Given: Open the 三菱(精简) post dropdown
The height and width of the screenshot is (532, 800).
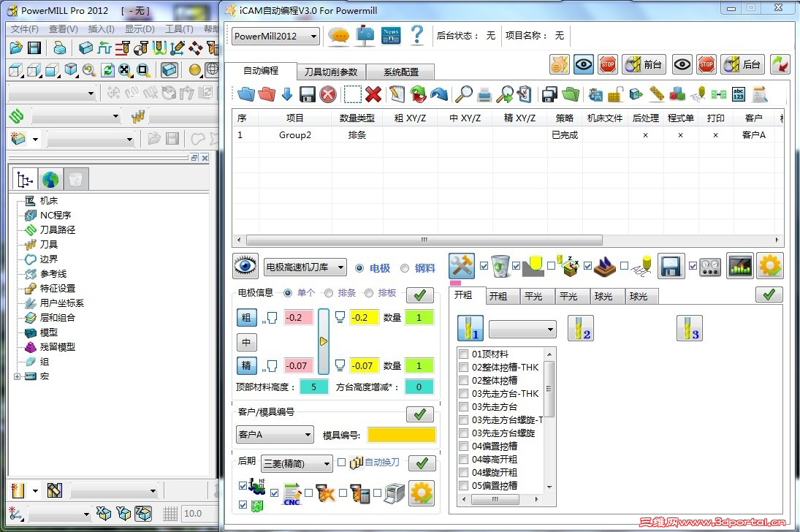Looking at the screenshot, I should (x=297, y=463).
